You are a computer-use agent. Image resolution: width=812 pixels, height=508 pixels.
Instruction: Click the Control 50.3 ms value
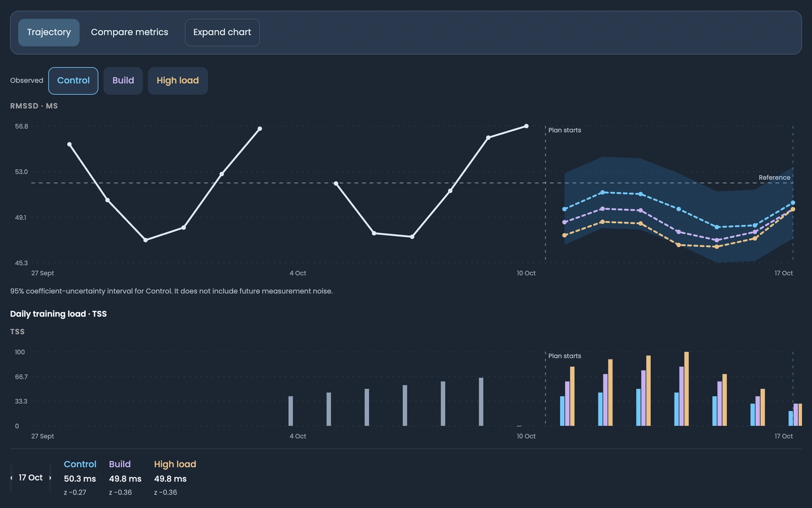pyautogui.click(x=80, y=479)
